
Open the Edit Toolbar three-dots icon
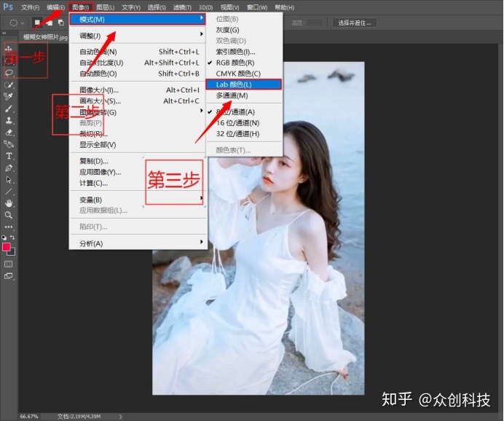9,227
